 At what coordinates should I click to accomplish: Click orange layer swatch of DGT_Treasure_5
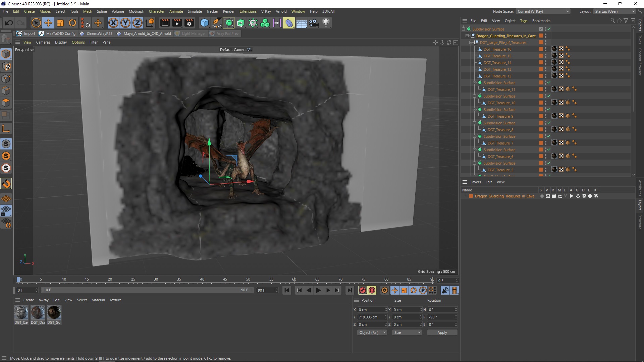(541, 170)
